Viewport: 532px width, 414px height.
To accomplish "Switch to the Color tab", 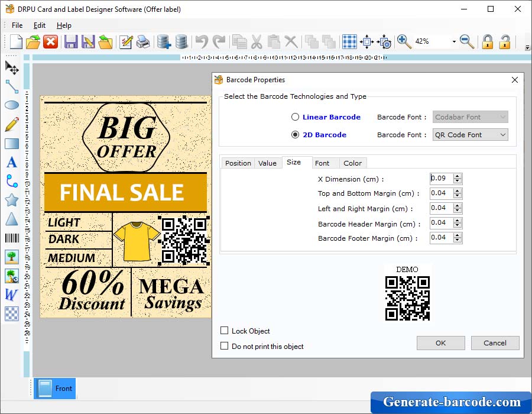I will pyautogui.click(x=352, y=163).
